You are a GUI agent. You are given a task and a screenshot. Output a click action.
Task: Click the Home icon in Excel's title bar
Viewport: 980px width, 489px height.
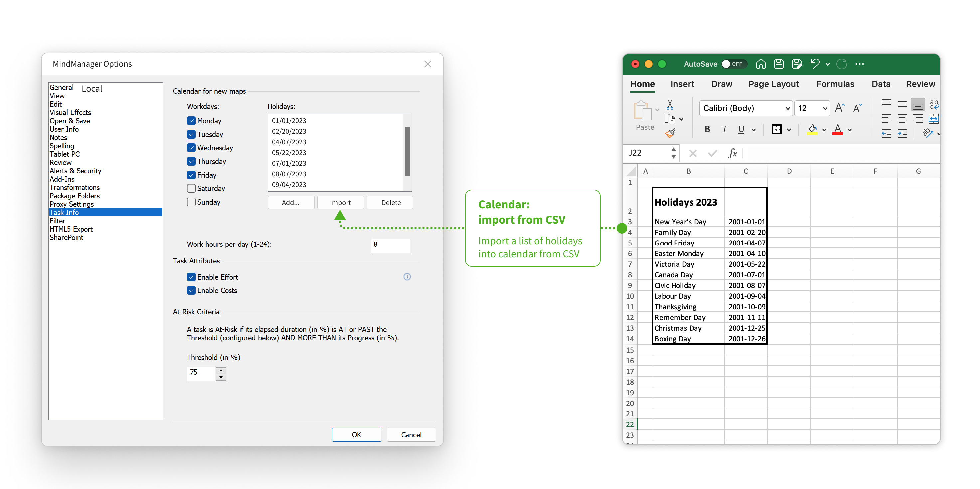[761, 64]
